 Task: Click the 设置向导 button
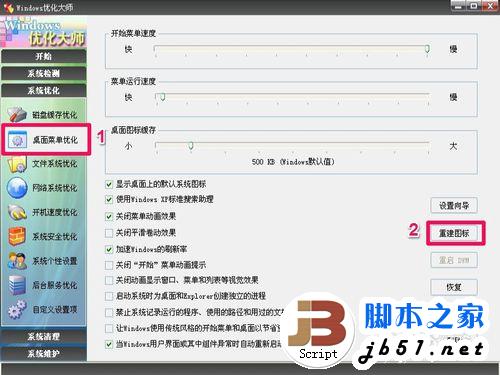pos(454,205)
